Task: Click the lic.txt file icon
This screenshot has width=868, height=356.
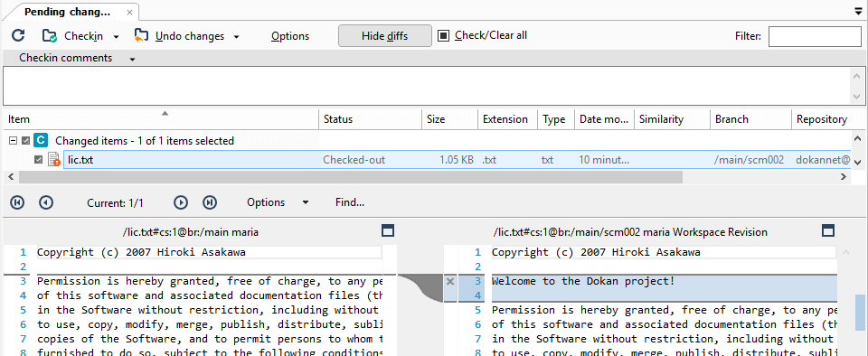Action: [x=53, y=160]
